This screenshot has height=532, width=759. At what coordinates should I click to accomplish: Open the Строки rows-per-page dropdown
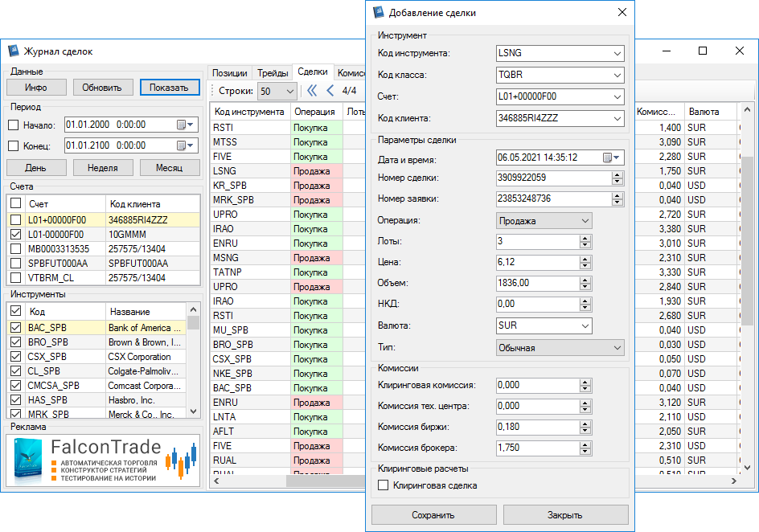coord(277,91)
